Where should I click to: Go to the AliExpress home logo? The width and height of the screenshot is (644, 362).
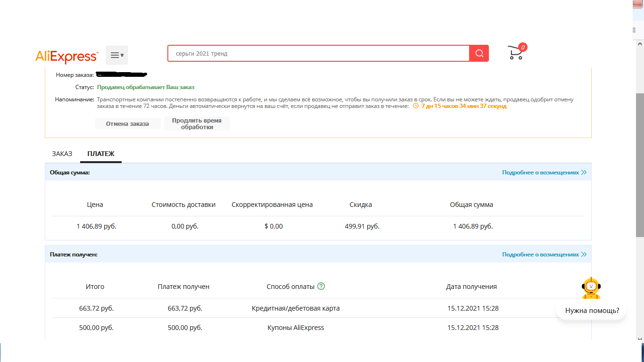(x=67, y=57)
